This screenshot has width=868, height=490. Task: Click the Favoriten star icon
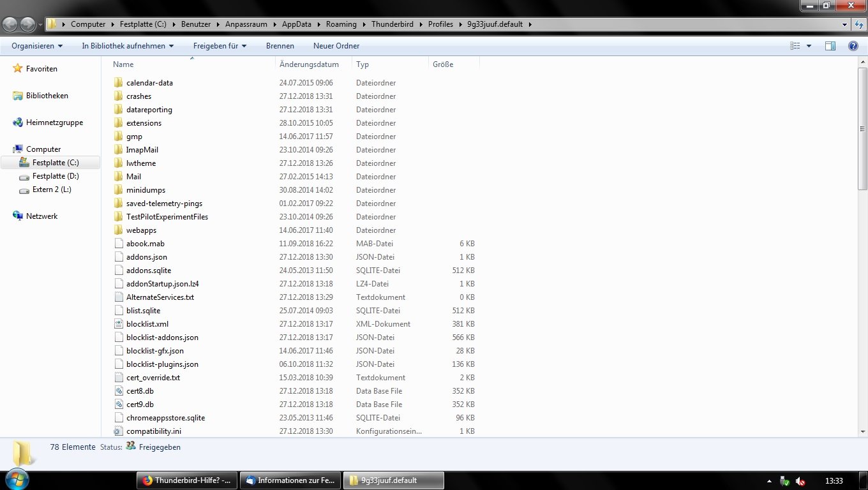[x=18, y=69]
